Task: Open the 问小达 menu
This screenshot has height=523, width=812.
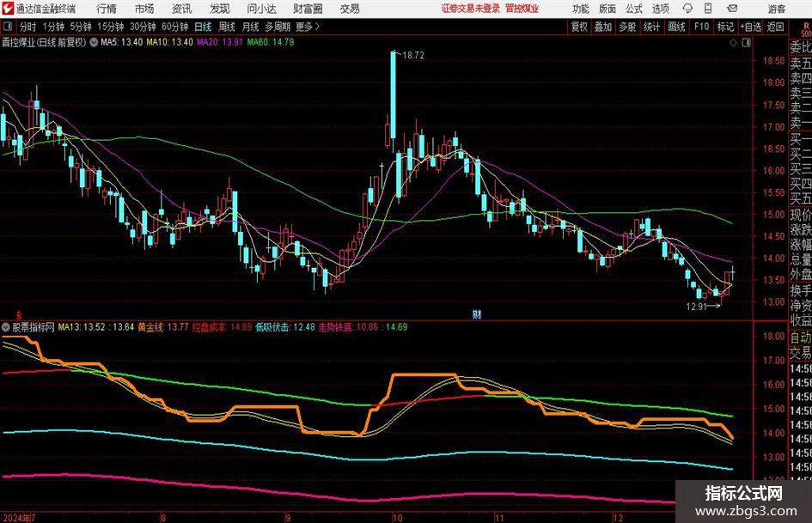Action: [261, 9]
